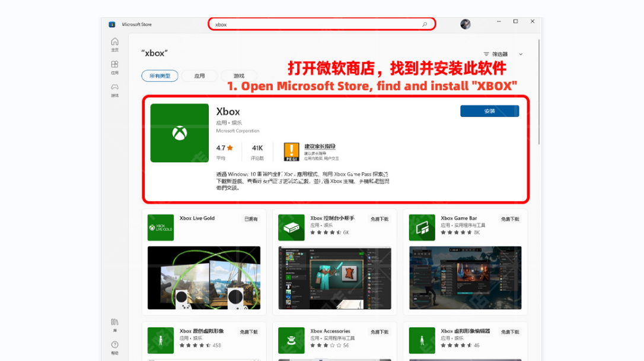Click the PEGI rating badge icon
This screenshot has width=644, height=361.
292,152
